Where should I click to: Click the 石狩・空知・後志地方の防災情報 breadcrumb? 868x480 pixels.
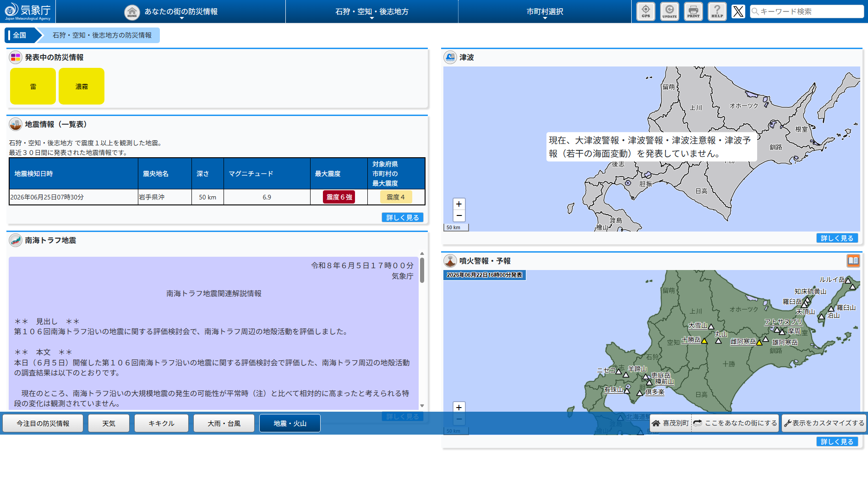102,35
